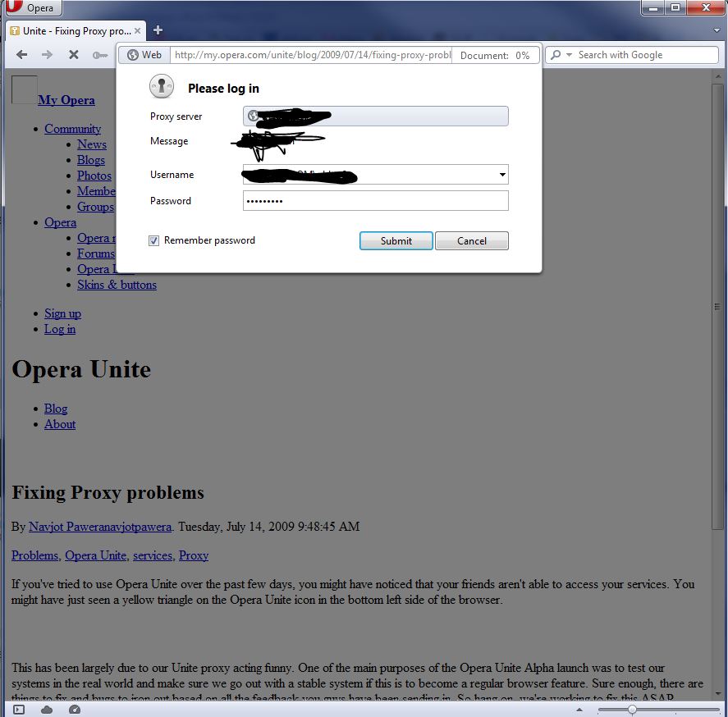Screen dimensions: 728x717
Task: Click the Opera Turbo gauge icon
Action: coord(75,709)
